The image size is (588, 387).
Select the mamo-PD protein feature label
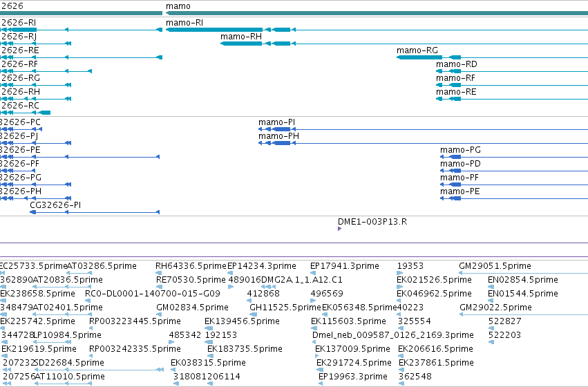click(x=460, y=164)
